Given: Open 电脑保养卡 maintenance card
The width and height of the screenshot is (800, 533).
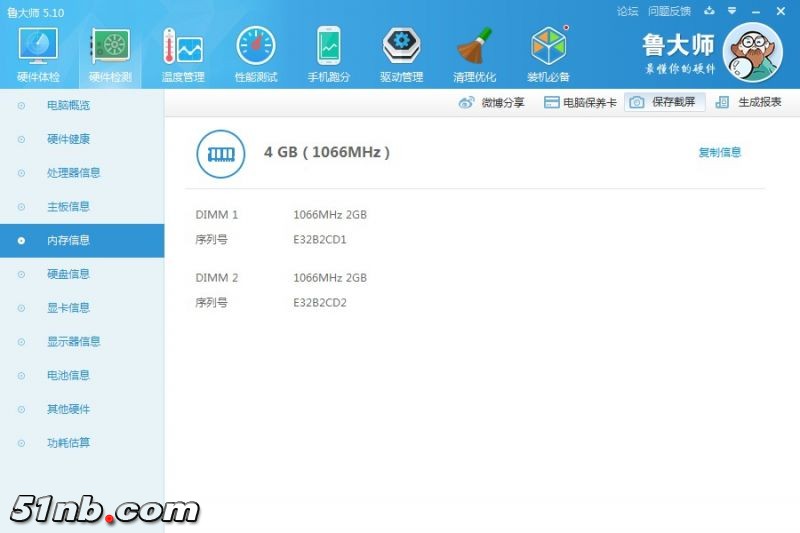Looking at the screenshot, I should click(x=580, y=102).
